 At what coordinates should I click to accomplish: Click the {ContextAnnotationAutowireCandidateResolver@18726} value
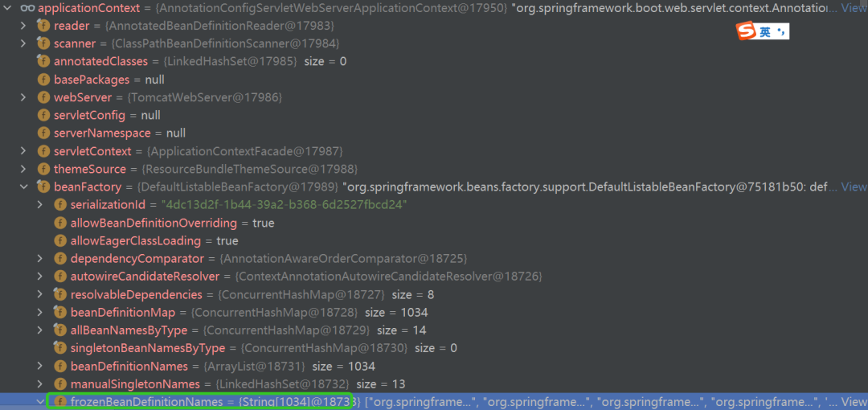pyautogui.click(x=389, y=277)
